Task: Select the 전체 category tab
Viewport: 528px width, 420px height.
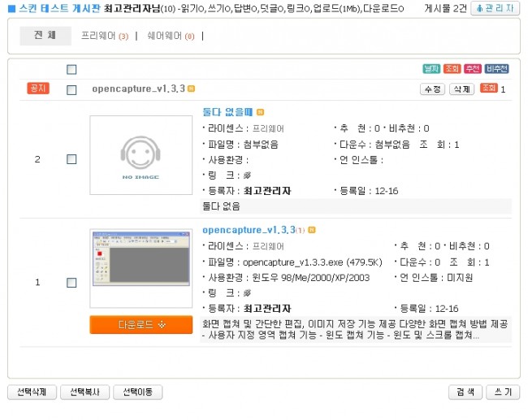Action: click(x=45, y=36)
